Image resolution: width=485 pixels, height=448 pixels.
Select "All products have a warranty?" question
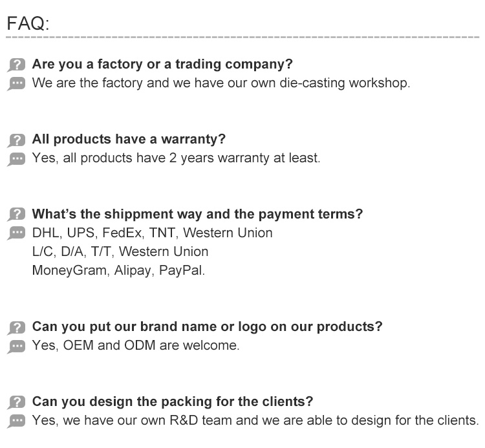(x=129, y=139)
